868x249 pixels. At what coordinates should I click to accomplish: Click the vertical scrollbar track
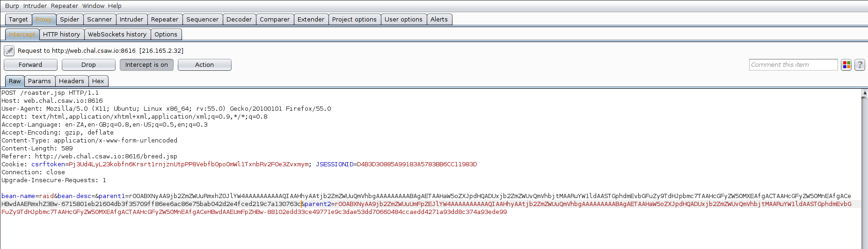click(x=864, y=173)
